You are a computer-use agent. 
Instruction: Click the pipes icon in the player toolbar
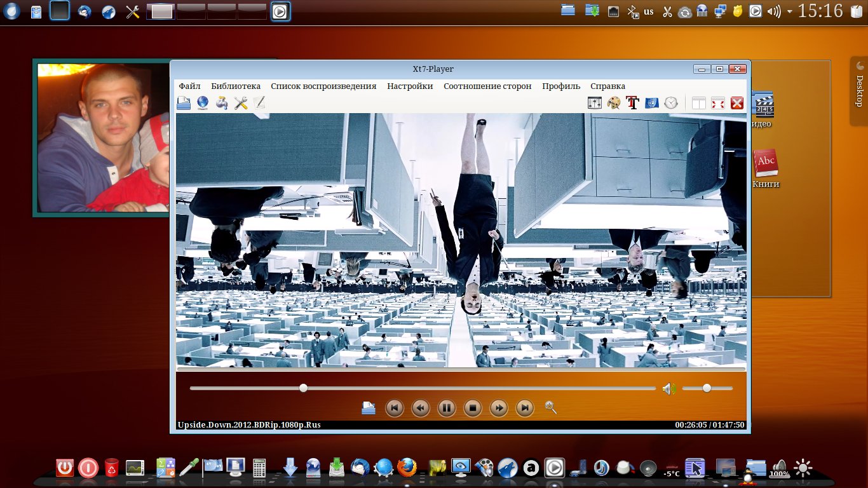click(222, 103)
